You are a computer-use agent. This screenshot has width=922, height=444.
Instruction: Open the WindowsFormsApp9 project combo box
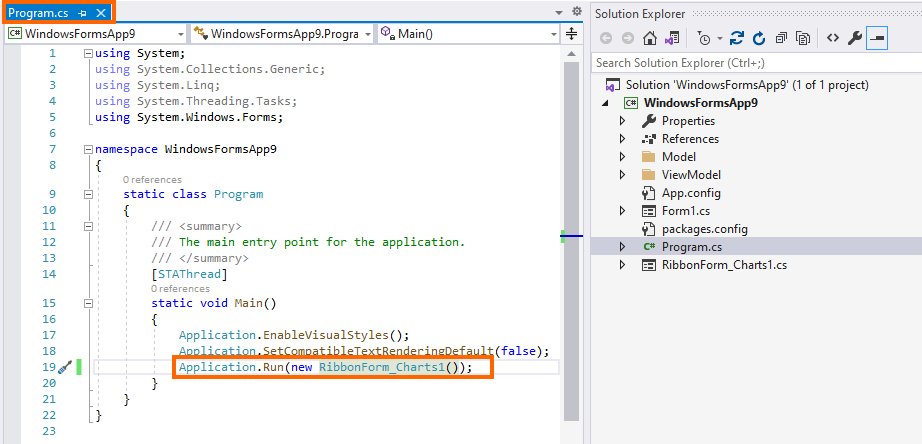pos(95,34)
